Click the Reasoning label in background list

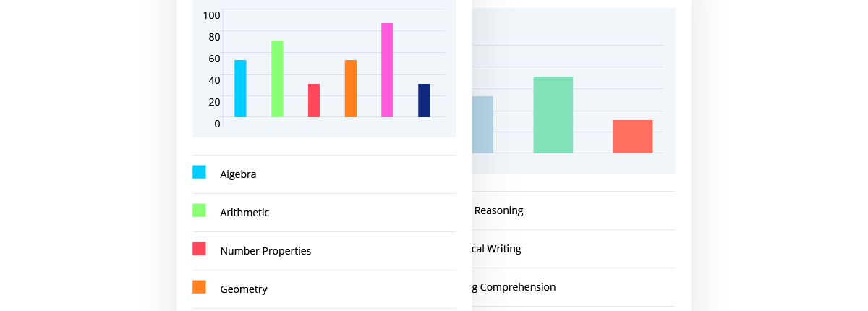[x=498, y=210]
